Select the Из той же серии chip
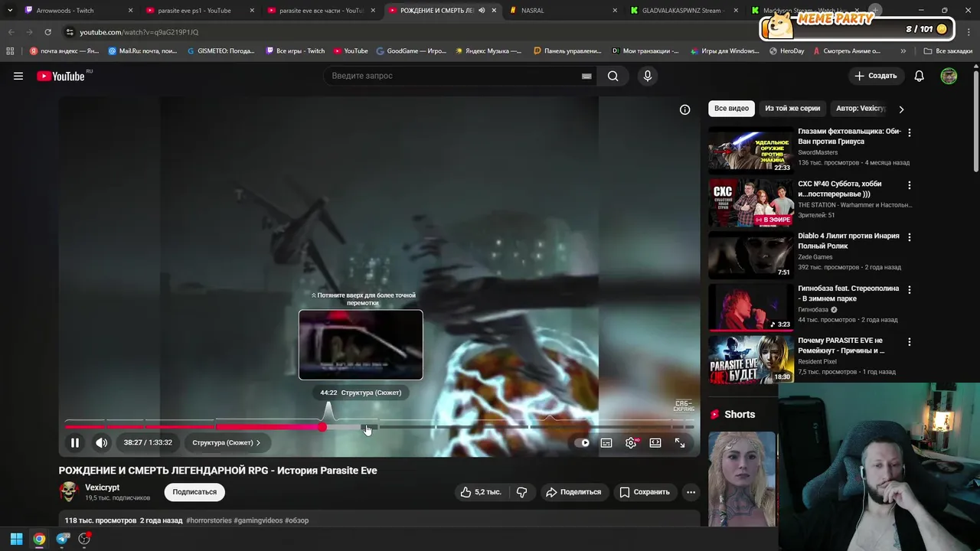Viewport: 980px width, 551px height. pos(792,109)
